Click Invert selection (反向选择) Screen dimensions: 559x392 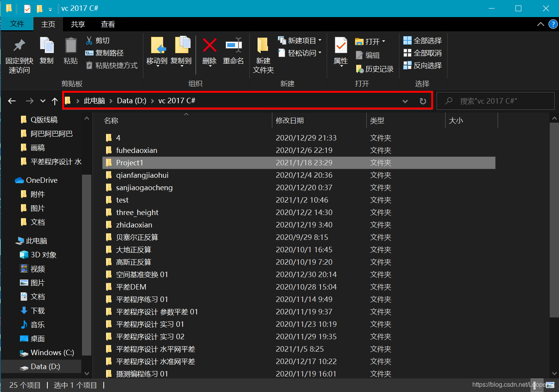point(423,65)
